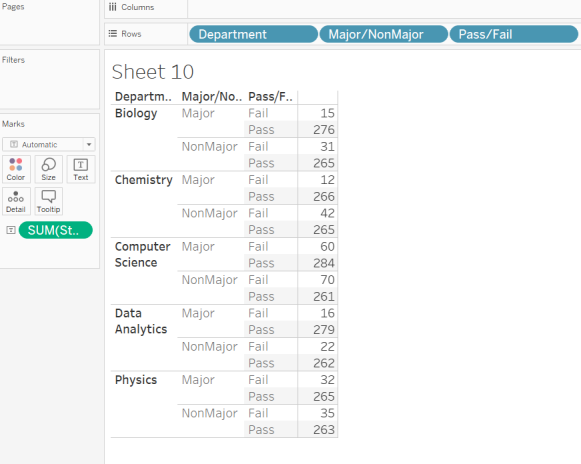Viewport: 581px width, 464px height.
Task: Click the Rows shelf icon
Action: pyautogui.click(x=113, y=34)
